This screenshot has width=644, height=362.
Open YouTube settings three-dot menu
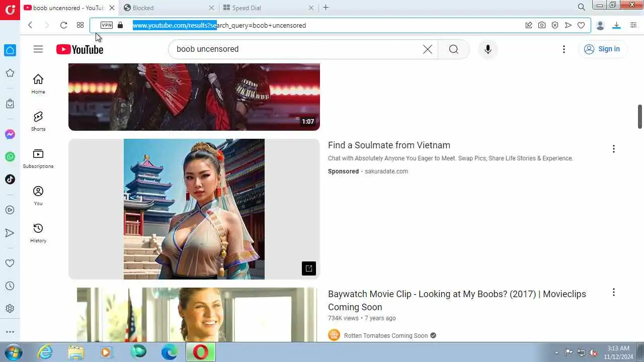click(564, 49)
